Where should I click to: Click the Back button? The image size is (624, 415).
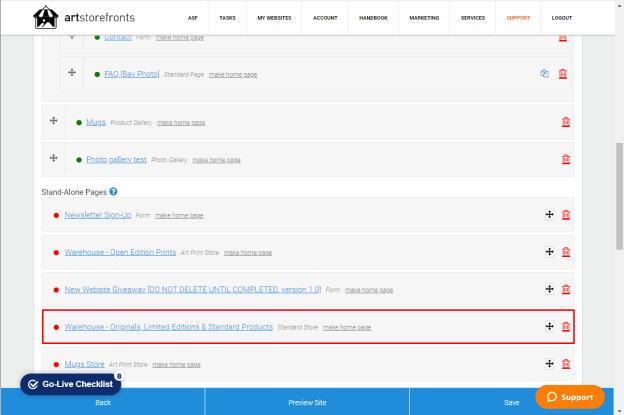[x=103, y=402]
